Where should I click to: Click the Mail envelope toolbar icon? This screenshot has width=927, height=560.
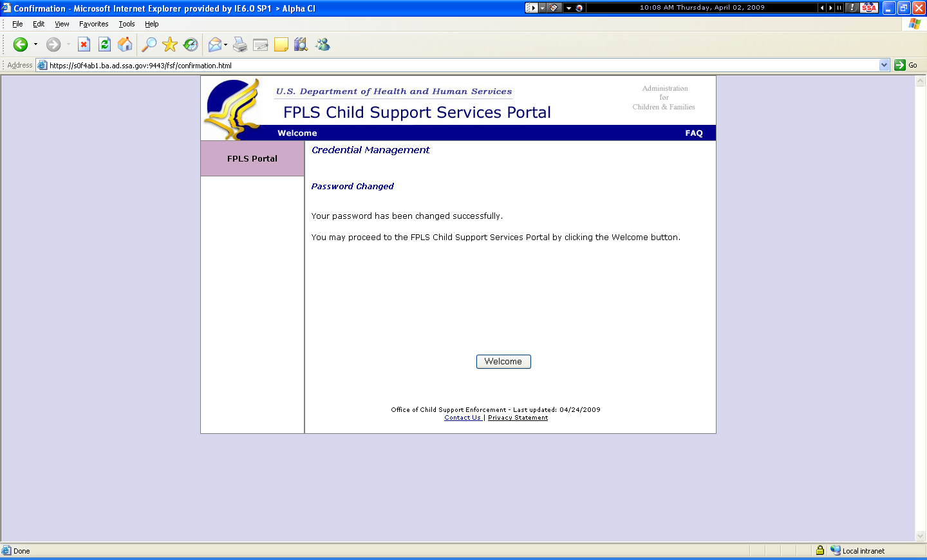click(x=215, y=44)
